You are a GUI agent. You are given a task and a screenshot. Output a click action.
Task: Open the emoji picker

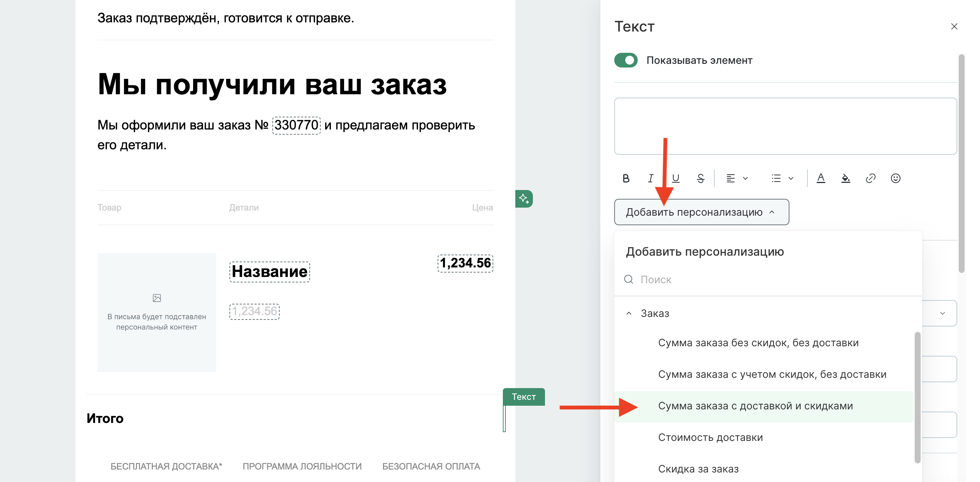[896, 178]
